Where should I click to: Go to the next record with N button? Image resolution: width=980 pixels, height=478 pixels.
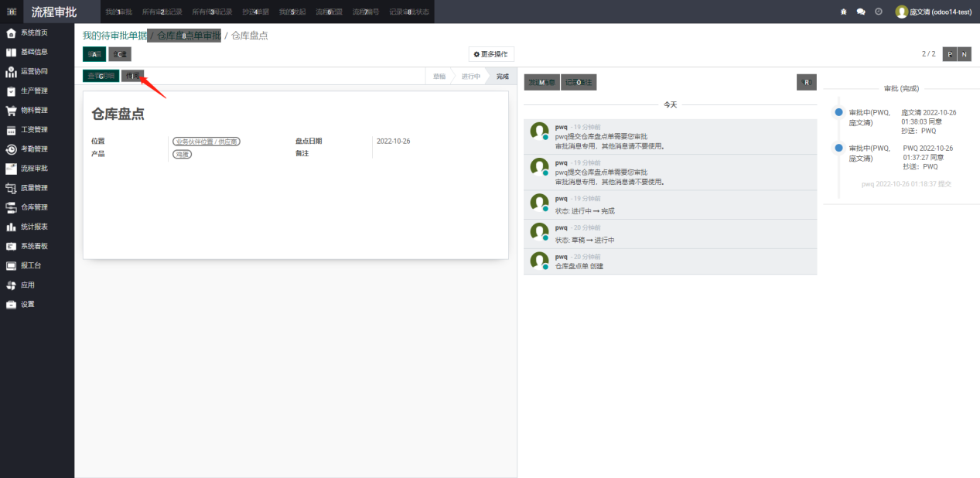pyautogui.click(x=965, y=54)
